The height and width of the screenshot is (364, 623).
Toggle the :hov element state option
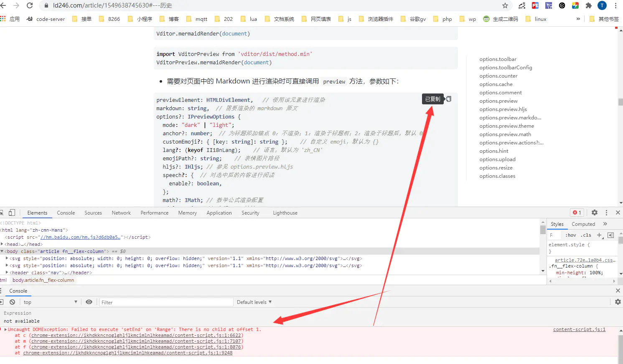571,235
